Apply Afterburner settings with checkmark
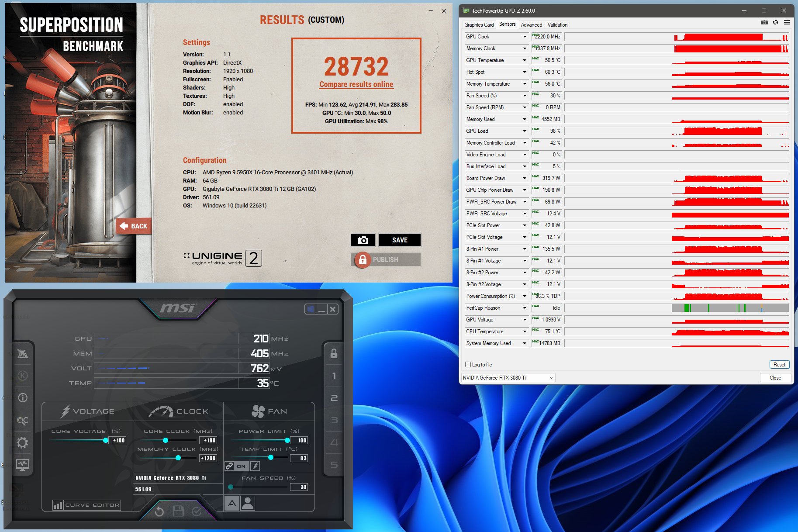 tap(197, 511)
